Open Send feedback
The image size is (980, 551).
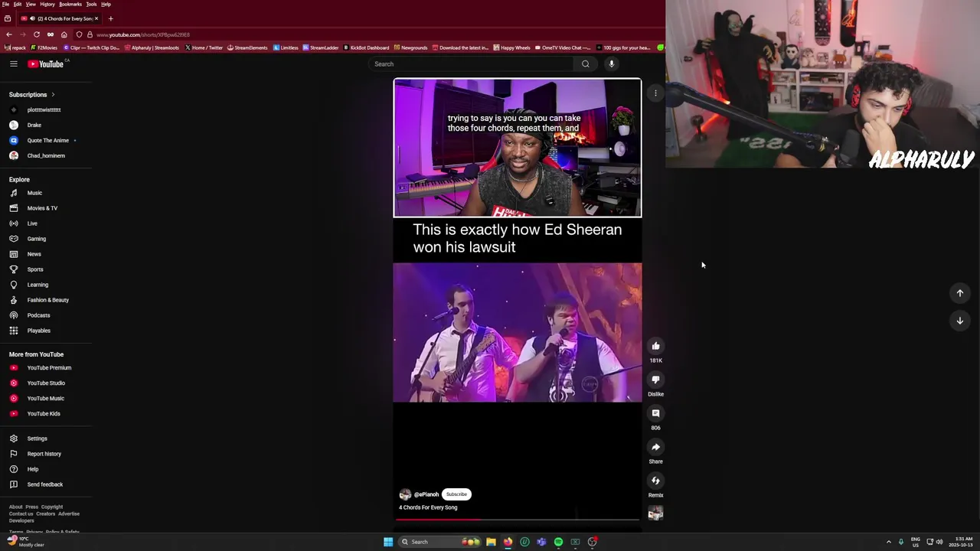click(x=46, y=484)
